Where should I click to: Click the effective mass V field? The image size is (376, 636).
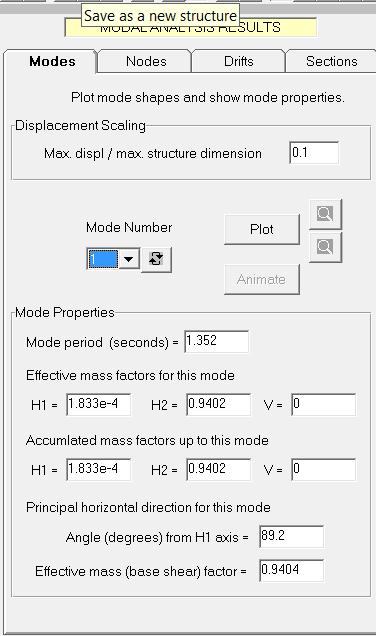point(324,404)
